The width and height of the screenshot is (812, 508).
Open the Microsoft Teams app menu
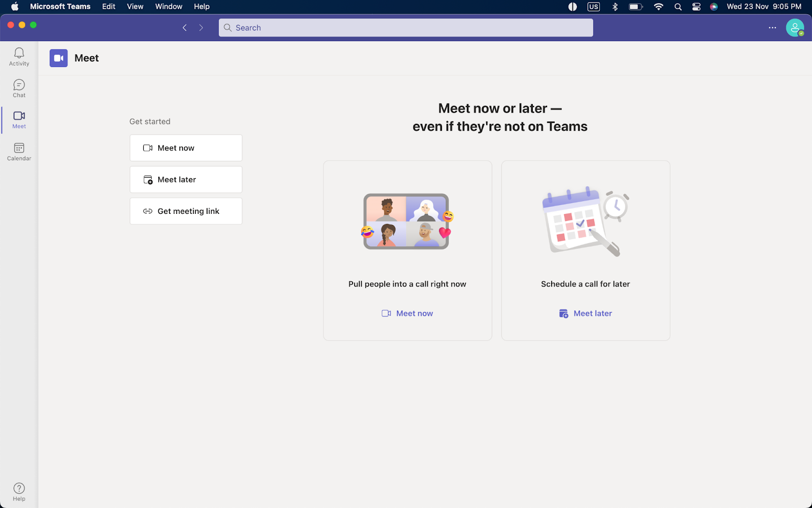pyautogui.click(x=60, y=7)
